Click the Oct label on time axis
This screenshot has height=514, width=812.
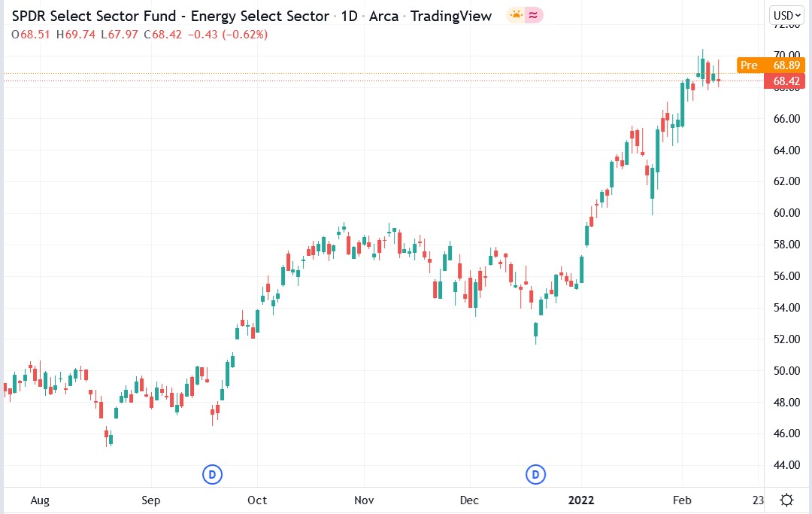(x=257, y=500)
